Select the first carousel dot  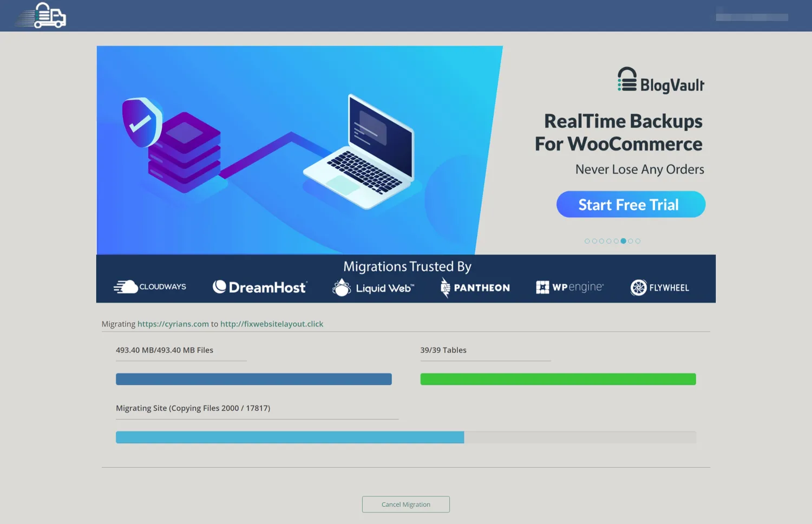tap(587, 241)
